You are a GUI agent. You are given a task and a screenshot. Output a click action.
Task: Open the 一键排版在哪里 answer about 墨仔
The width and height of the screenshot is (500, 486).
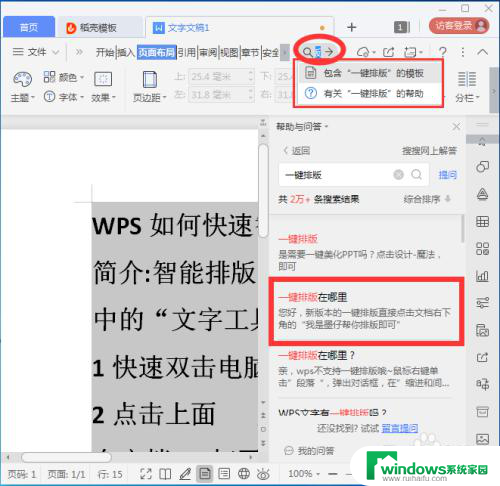click(x=366, y=311)
